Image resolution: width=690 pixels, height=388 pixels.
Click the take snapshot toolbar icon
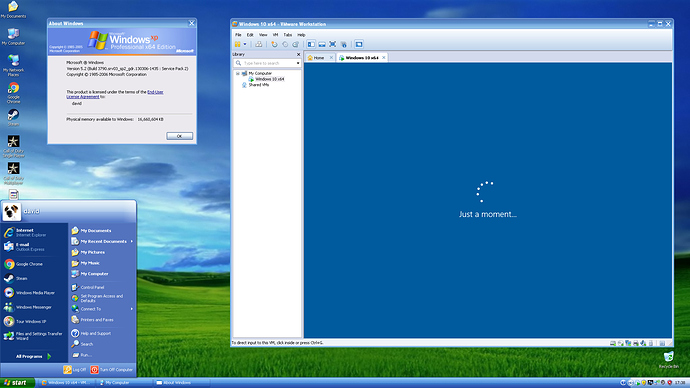tap(274, 44)
